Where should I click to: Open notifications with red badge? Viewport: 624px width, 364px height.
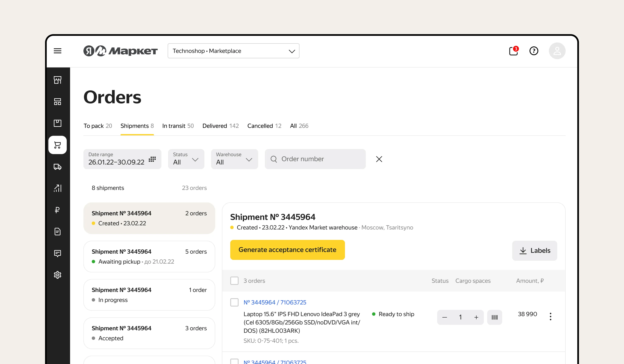[x=513, y=51]
